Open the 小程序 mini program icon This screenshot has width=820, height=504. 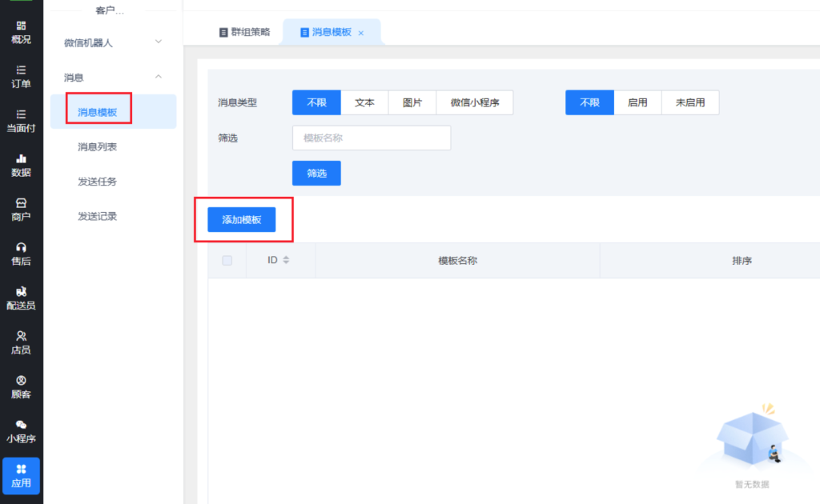click(x=21, y=431)
